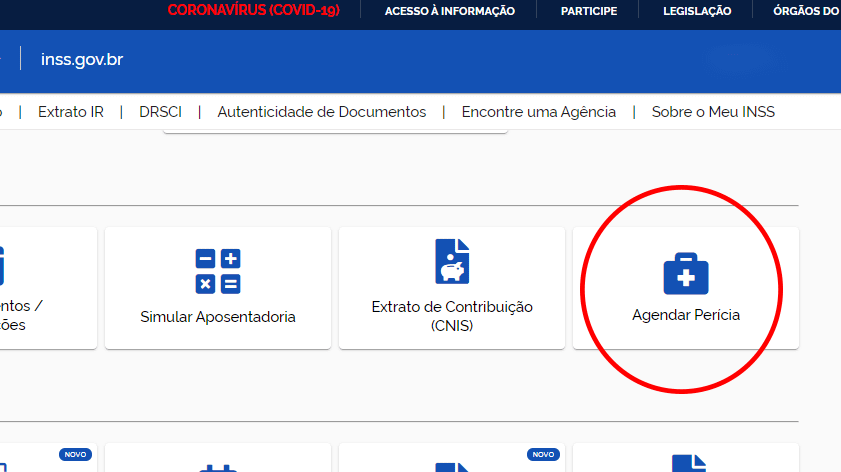841x472 pixels.
Task: Open Autenticidade de Documentos
Action: 321,112
